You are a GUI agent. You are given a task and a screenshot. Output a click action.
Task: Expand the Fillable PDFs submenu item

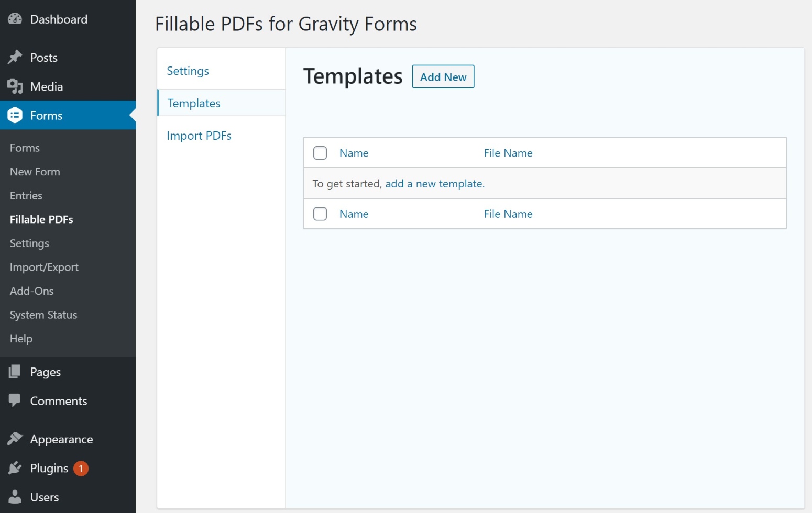[41, 219]
